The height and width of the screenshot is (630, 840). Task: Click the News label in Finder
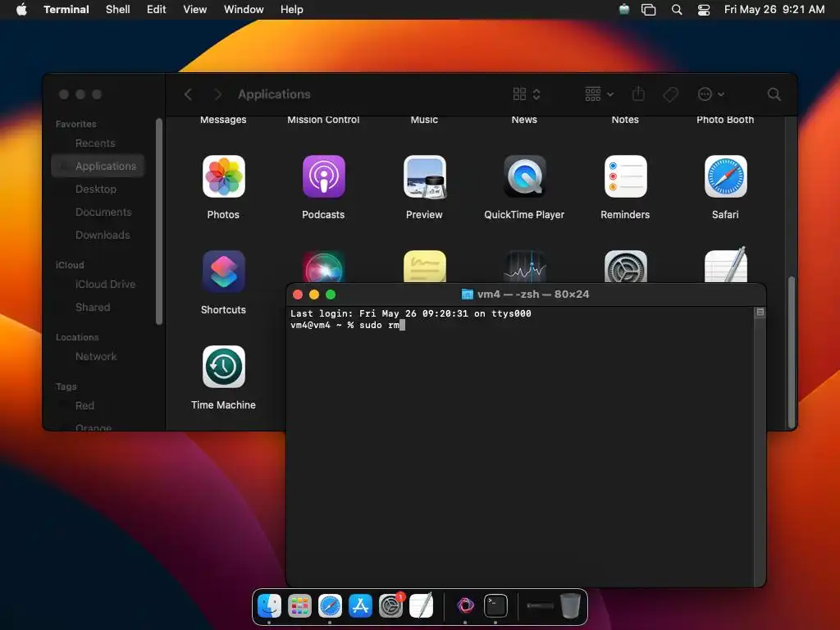[524, 120]
